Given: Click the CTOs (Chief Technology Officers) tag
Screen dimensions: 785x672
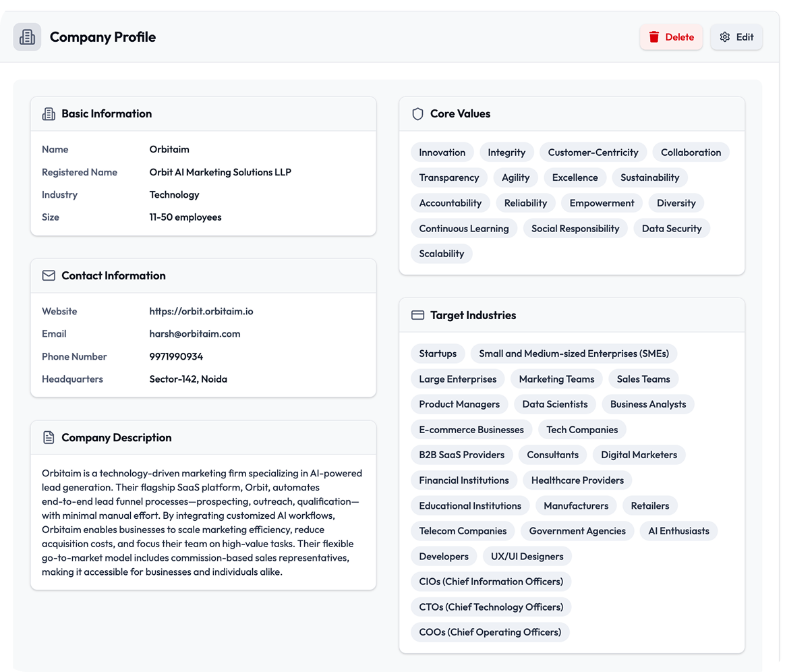Looking at the screenshot, I should click(491, 607).
